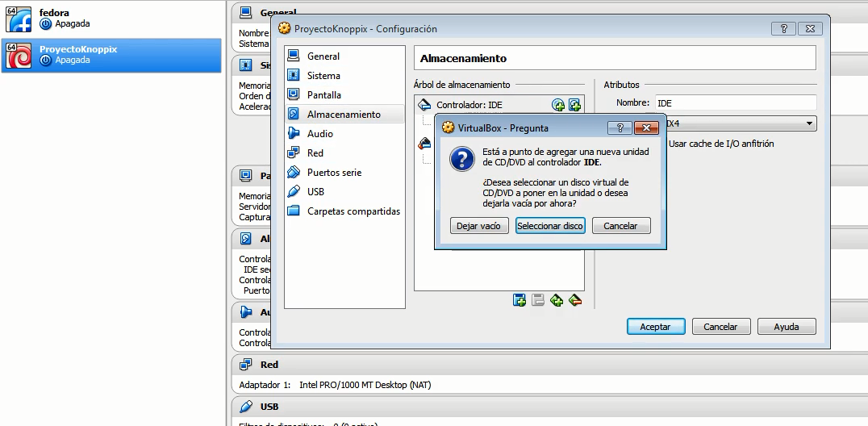The width and height of the screenshot is (868, 426).
Task: Click Cancelar in the Configuración window
Action: (721, 327)
